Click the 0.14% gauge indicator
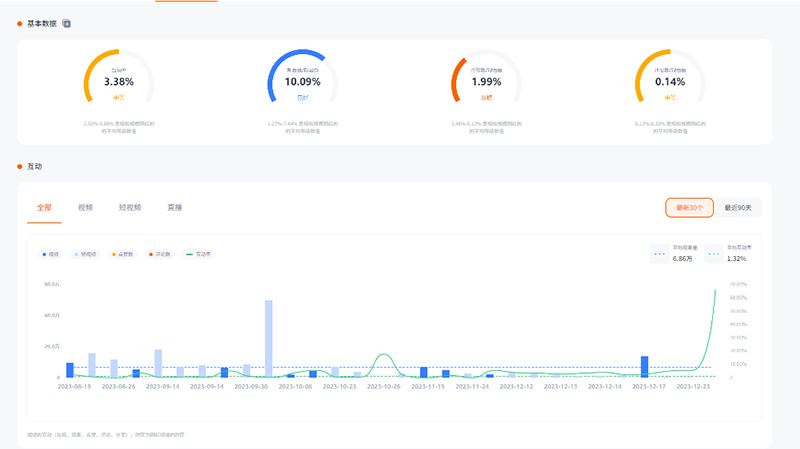Screen dimensions: 800x449 click(670, 81)
